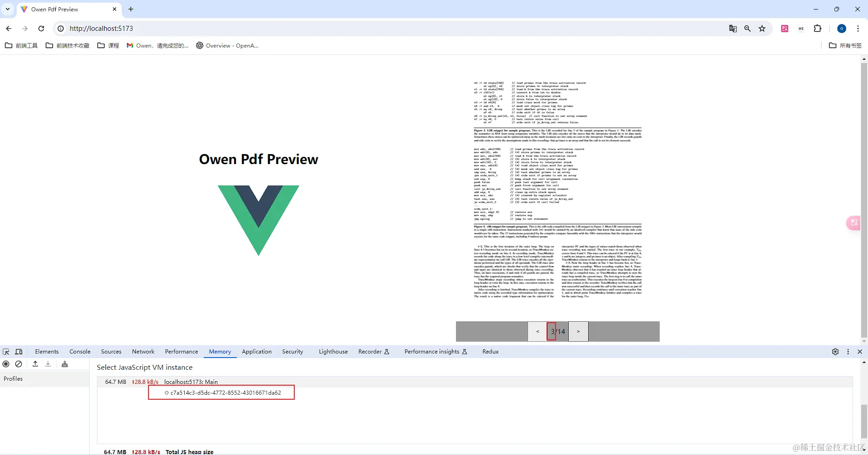
Task: Open the translate page icon
Action: (x=733, y=29)
